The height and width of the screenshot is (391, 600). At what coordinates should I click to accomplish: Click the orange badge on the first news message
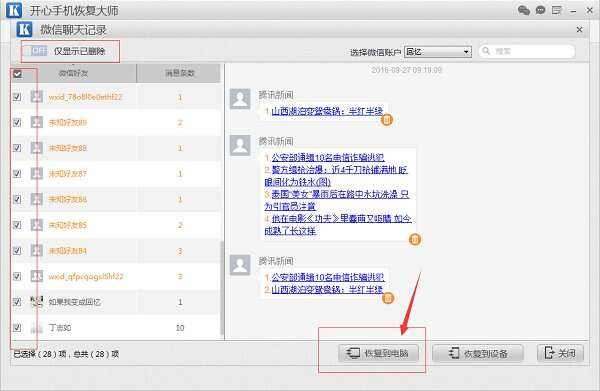[387, 120]
